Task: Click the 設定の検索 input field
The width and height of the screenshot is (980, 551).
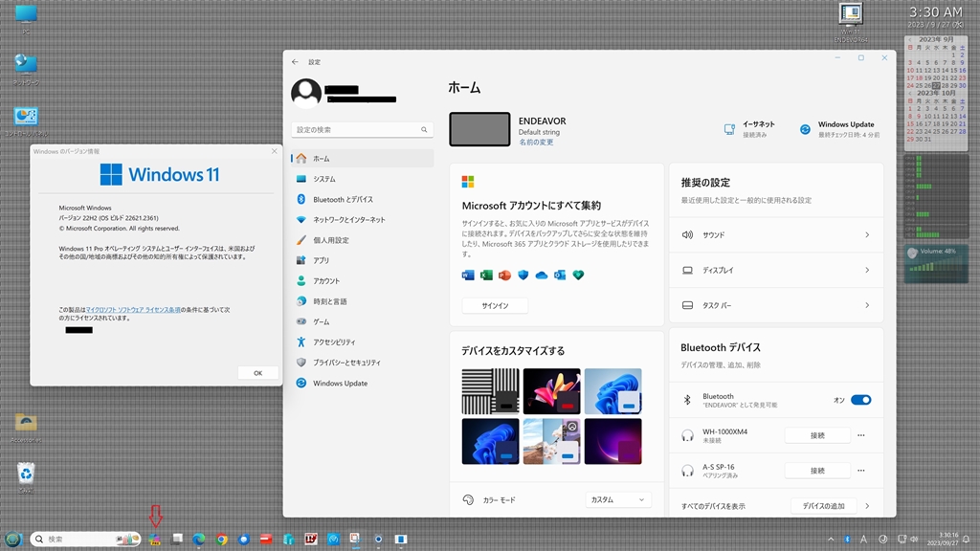Action: (354, 130)
